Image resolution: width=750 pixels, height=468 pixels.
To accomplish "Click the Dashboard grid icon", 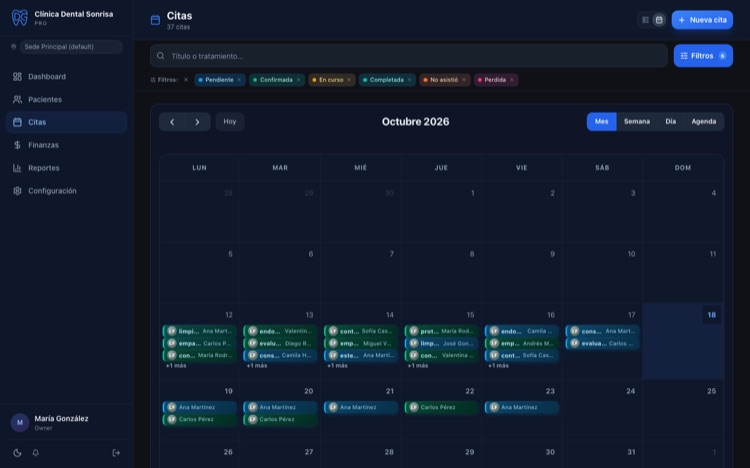I will click(x=17, y=77).
